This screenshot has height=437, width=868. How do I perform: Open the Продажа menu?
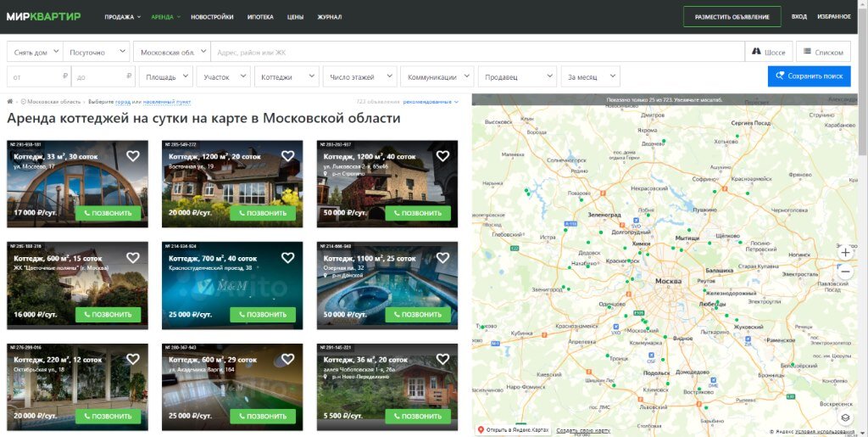click(122, 17)
